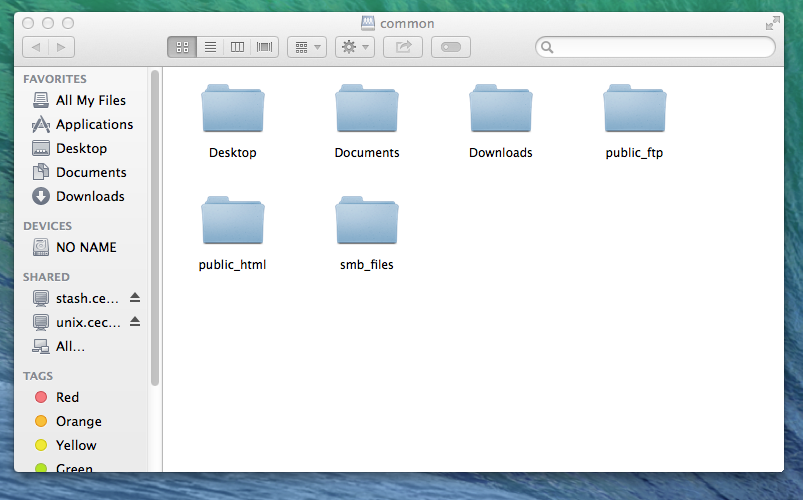This screenshot has width=803, height=500.
Task: Click the unix.cec... server monitor icon
Action: click(x=41, y=322)
